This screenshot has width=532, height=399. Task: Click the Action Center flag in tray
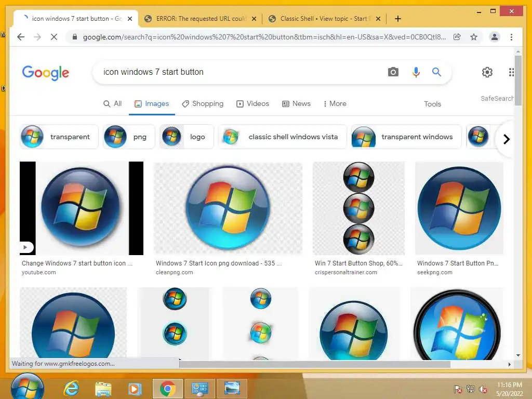coord(458,389)
